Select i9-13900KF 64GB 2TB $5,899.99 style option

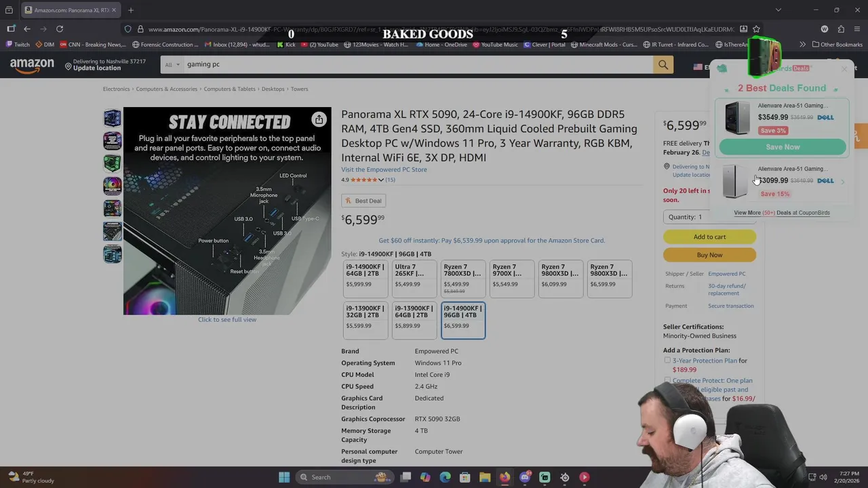[x=414, y=320]
